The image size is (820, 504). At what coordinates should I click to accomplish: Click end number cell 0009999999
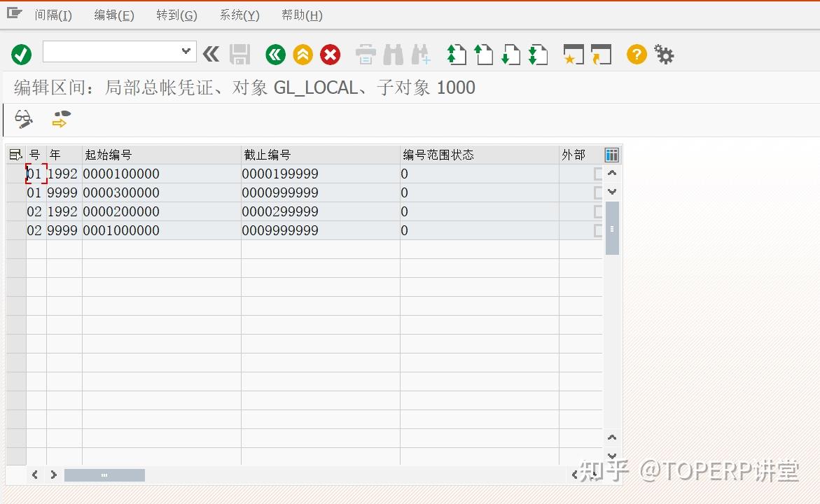click(x=321, y=230)
